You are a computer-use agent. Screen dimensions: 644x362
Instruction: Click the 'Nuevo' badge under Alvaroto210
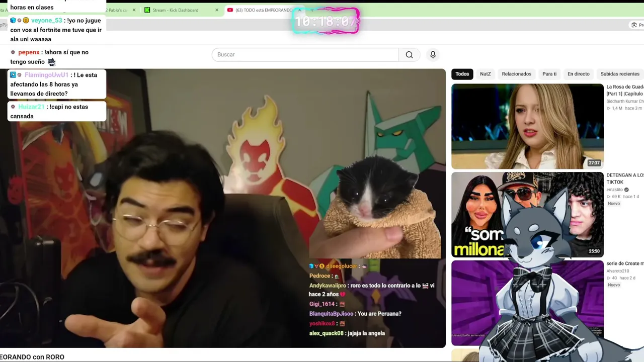[x=614, y=285]
